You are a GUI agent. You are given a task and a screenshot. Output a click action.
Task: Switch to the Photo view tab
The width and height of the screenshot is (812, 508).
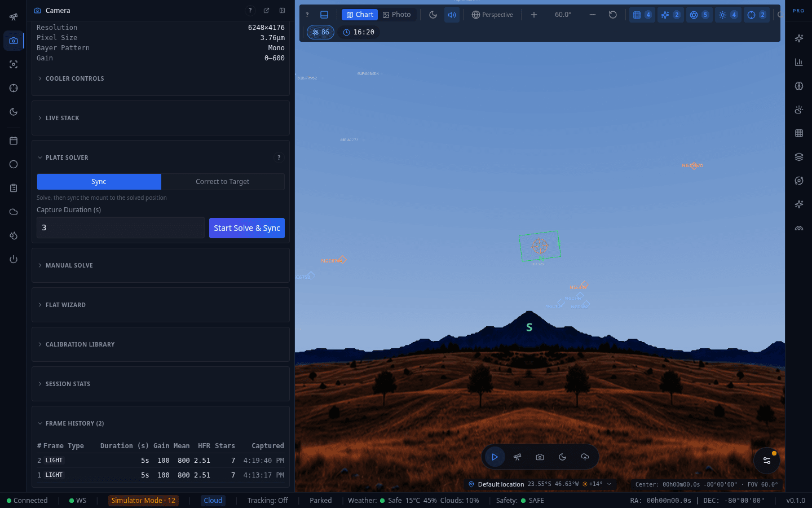point(397,15)
